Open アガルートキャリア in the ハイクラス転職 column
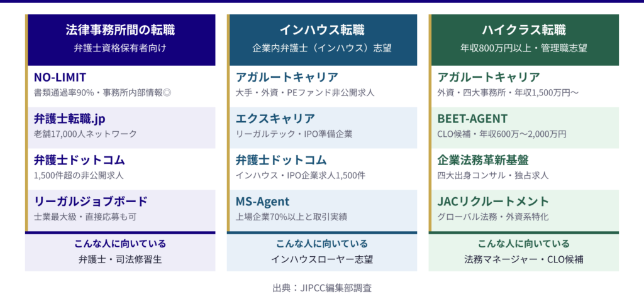This screenshot has height=297, width=644. point(489,77)
